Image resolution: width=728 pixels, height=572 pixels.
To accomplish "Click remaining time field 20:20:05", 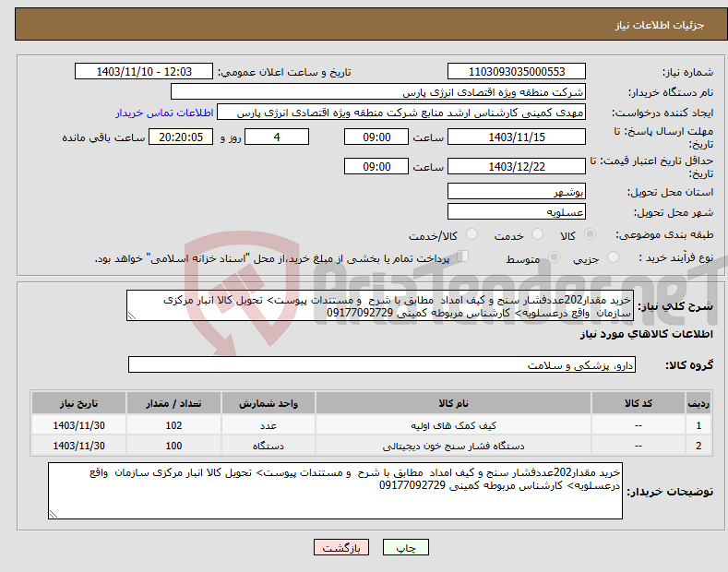I will pos(181,137).
